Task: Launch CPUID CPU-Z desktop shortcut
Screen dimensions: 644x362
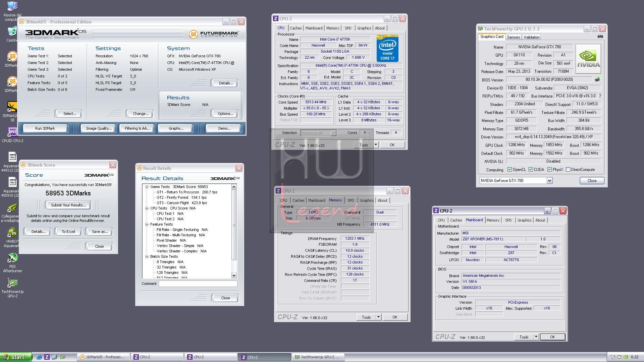Action: point(12,132)
